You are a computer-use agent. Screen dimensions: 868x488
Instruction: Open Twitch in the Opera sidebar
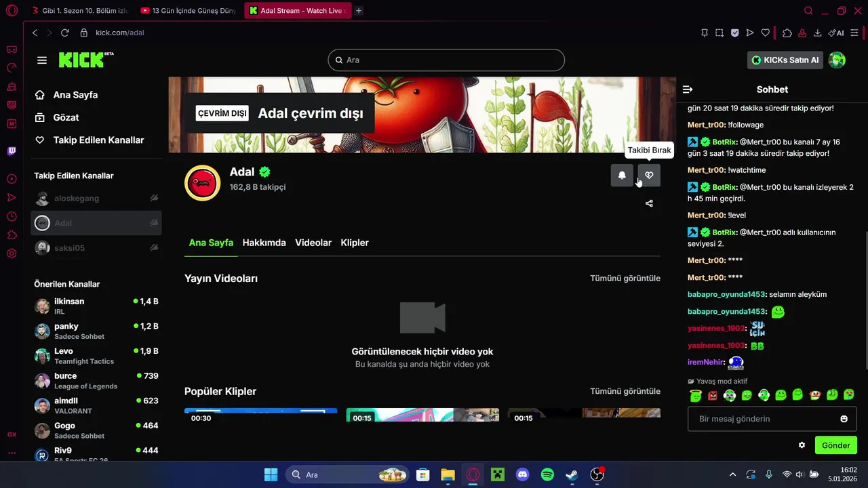[x=12, y=151]
